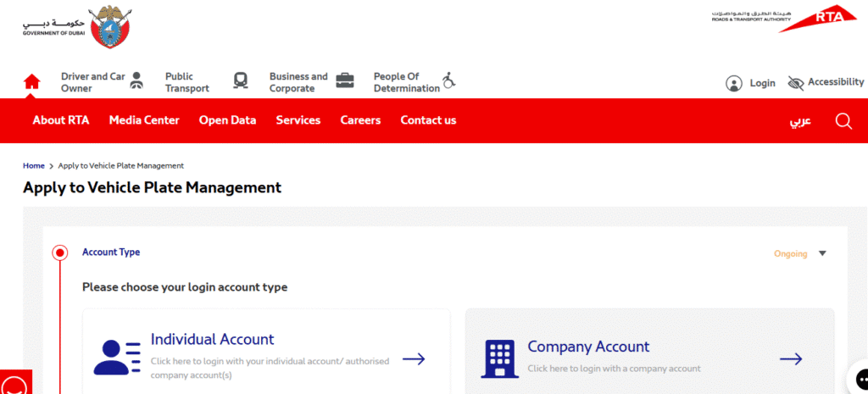Click the RTA logo
Screen dimensions: 868x394
[787, 19]
